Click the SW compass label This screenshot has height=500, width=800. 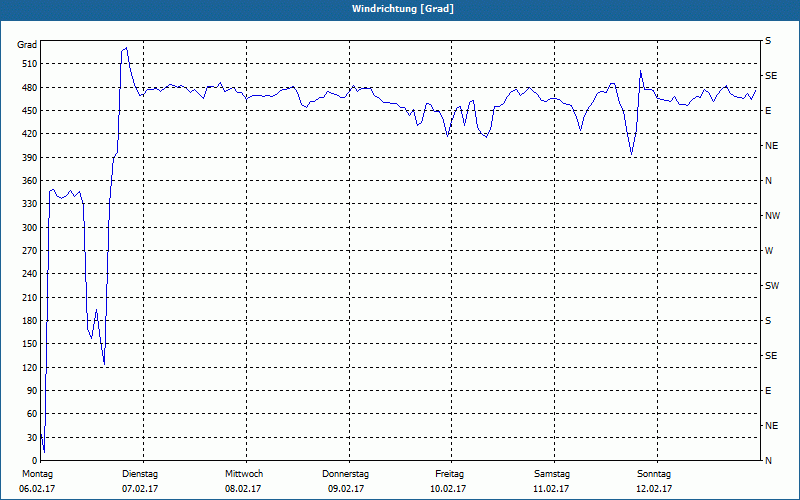click(772, 286)
